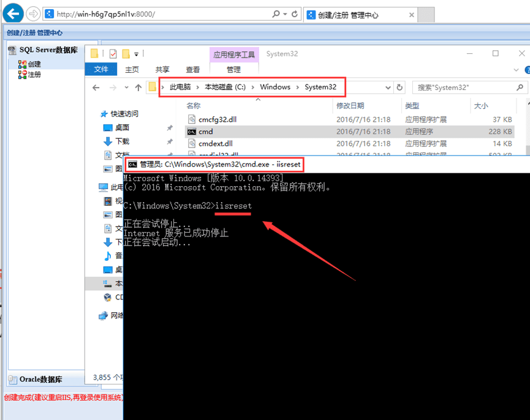Select the cmcfg32.dll file
Viewport: 530px width, 420px height.
[x=350, y=119]
